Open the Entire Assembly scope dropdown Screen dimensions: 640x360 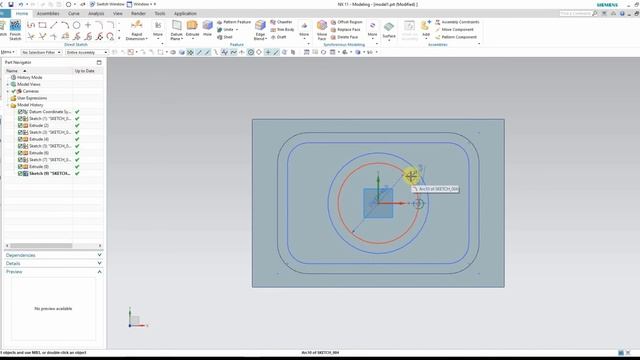point(87,52)
